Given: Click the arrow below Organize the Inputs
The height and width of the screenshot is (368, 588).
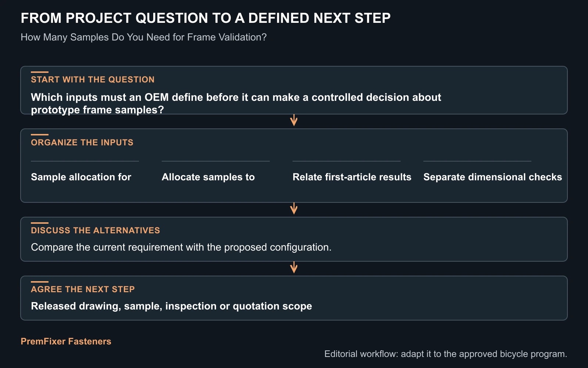Looking at the screenshot, I should coord(294,209).
